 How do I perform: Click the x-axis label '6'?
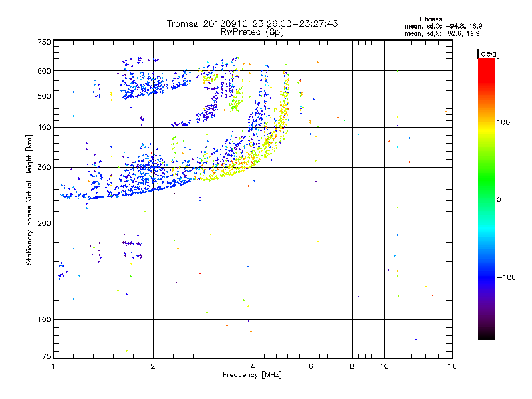click(311, 366)
